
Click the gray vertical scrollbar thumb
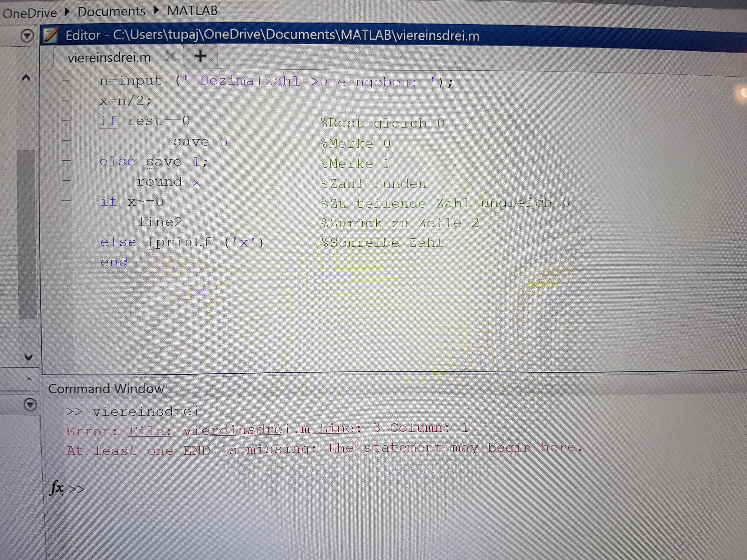click(27, 234)
